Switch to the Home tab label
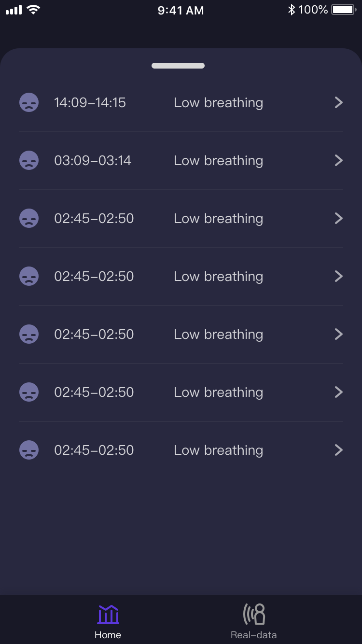362x644 pixels. pos(108,635)
